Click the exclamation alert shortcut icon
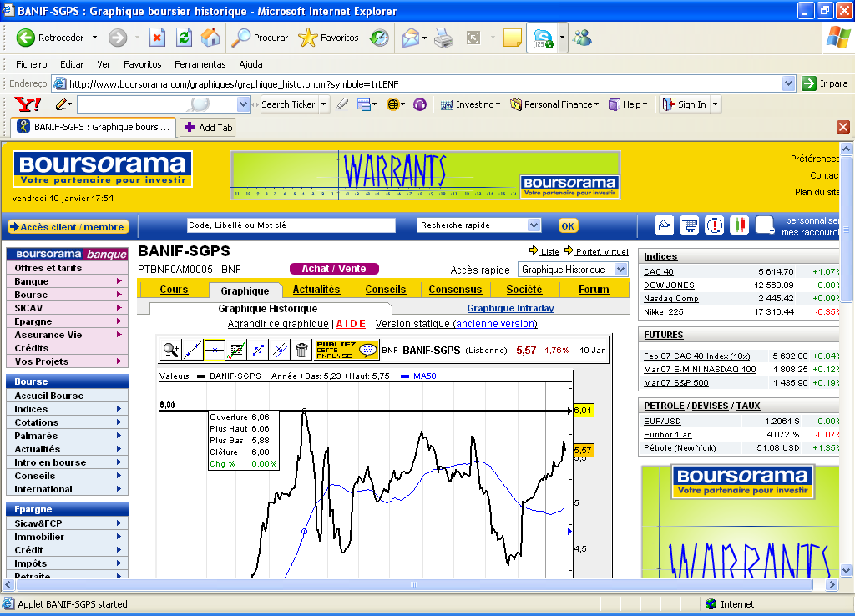Viewport: 855px width, 616px height. pos(714,225)
